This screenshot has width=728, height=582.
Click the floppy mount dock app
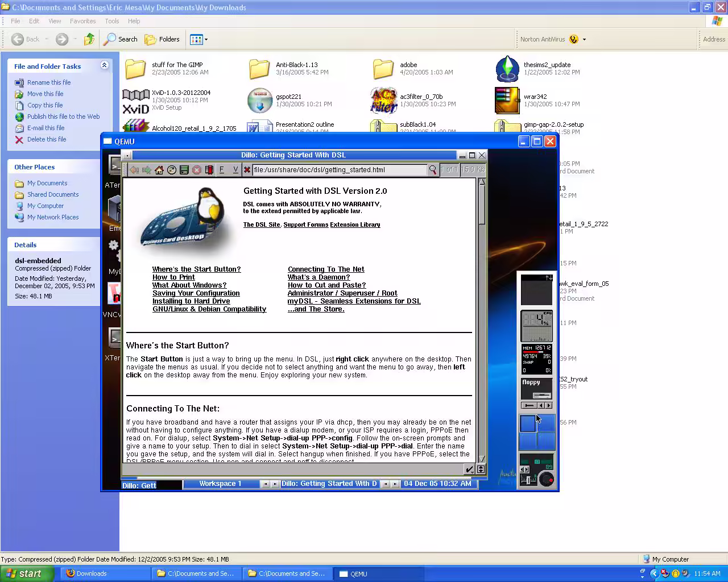pos(536,389)
